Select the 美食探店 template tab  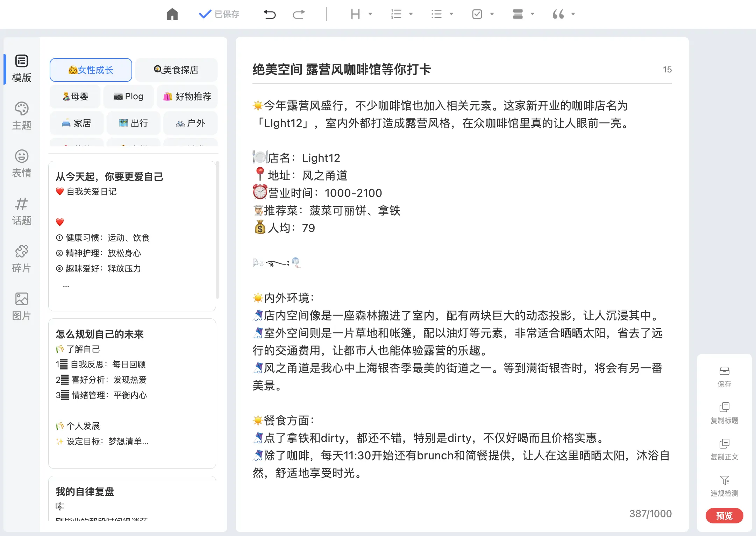click(x=176, y=70)
